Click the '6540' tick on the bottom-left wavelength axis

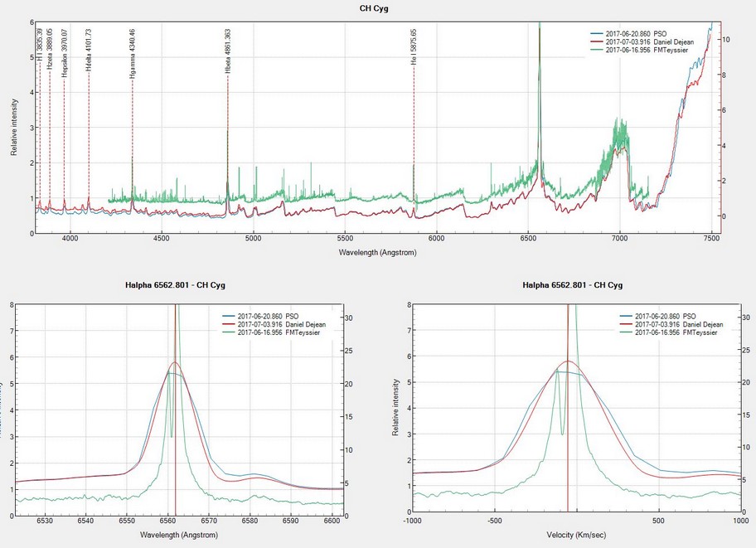tap(85, 521)
